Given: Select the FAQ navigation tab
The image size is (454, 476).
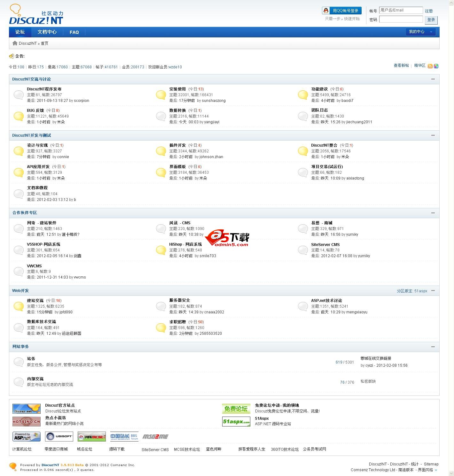Looking at the screenshot, I should pos(74,32).
